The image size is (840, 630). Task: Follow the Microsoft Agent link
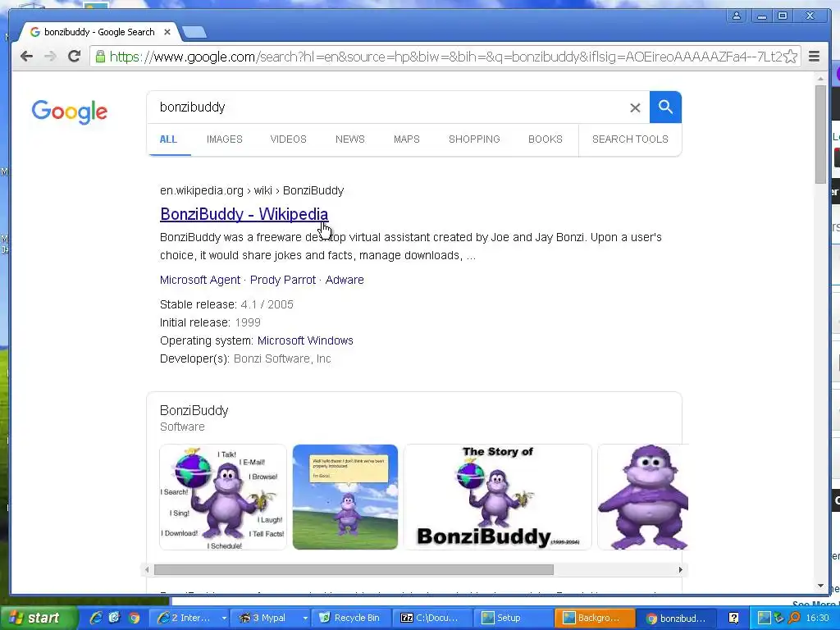pos(200,281)
